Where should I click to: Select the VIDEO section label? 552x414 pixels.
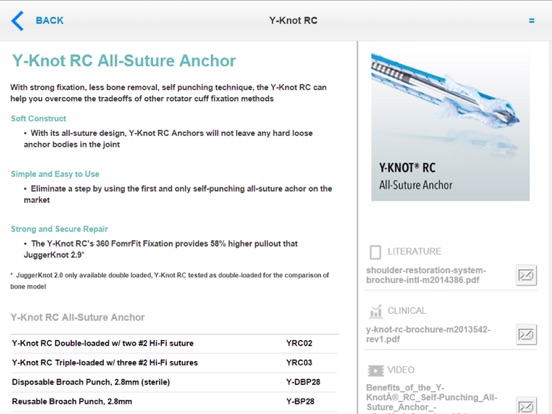[401, 370]
